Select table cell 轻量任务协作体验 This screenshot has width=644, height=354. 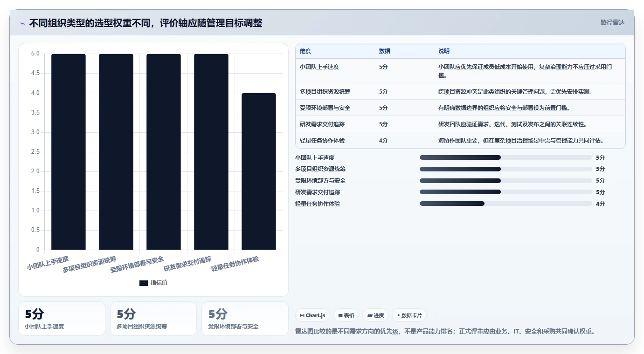[x=322, y=140]
